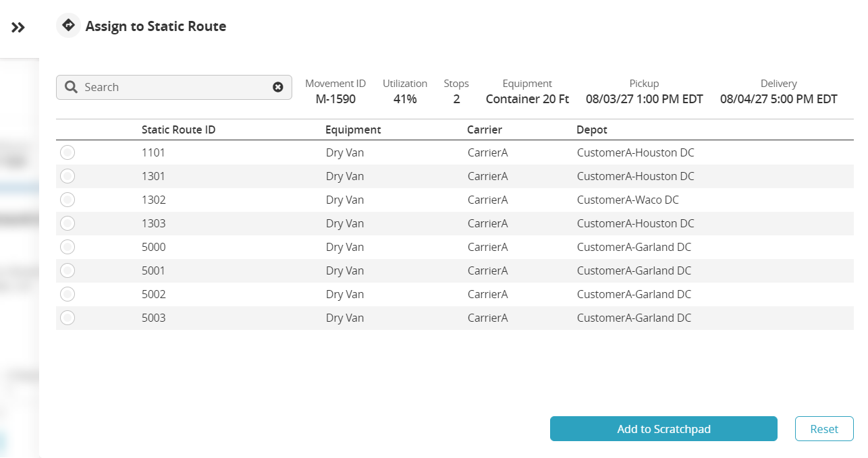868x458 pixels.
Task: Click the CustomerA-Waco DC depot cell
Action: coord(628,200)
